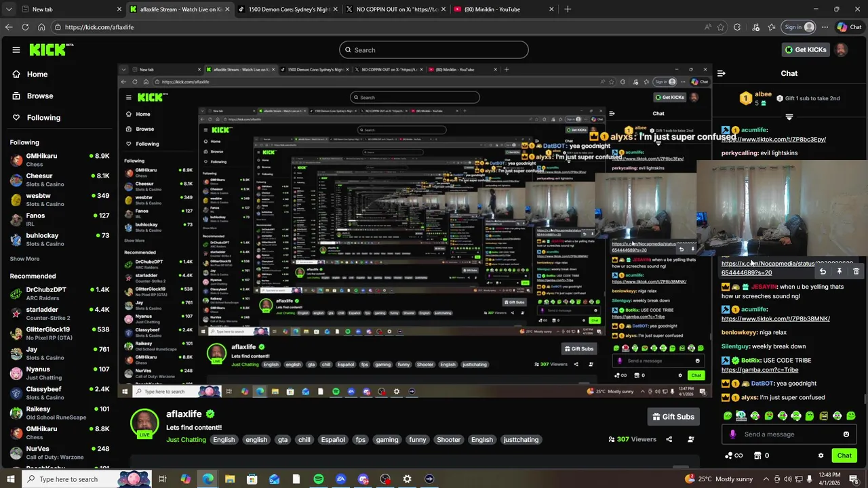Image resolution: width=868 pixels, height=488 pixels.
Task: Delete the hovered chat message
Action: pos(856,271)
